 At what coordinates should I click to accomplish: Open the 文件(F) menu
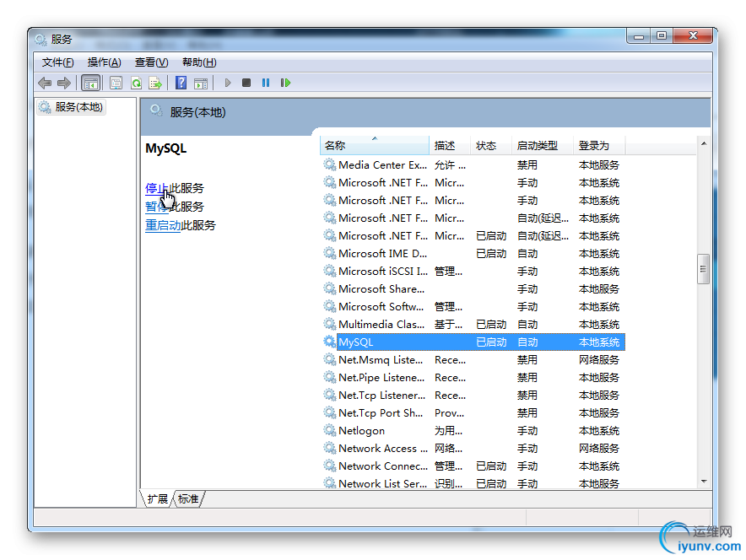point(57,62)
